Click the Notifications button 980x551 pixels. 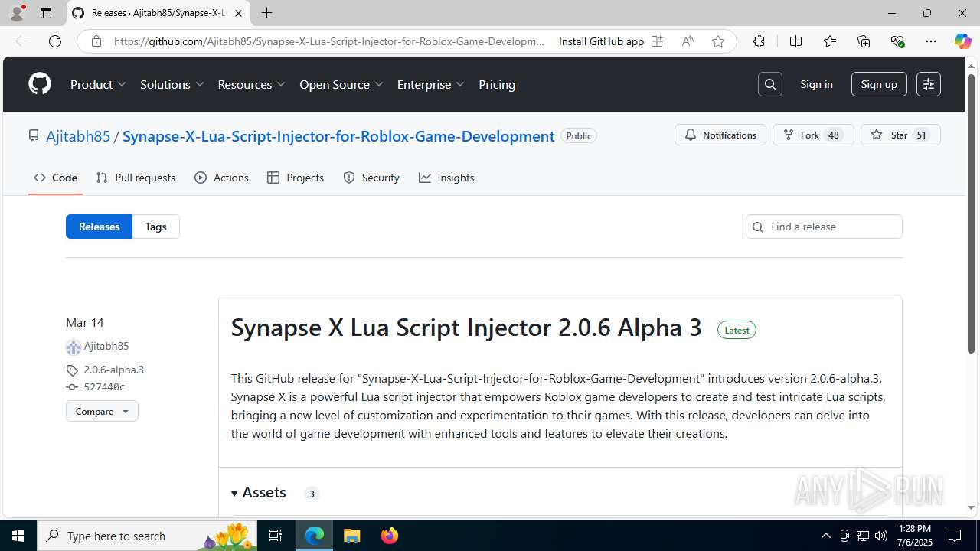(720, 135)
